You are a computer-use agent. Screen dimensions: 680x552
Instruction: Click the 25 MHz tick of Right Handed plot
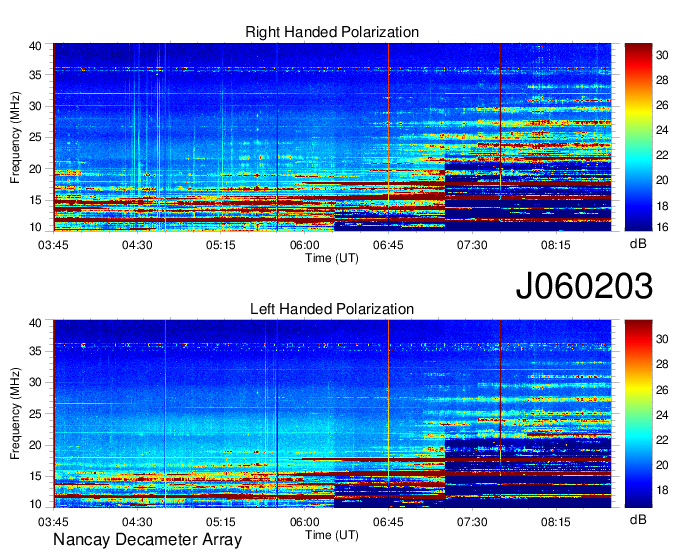pyautogui.click(x=35, y=137)
